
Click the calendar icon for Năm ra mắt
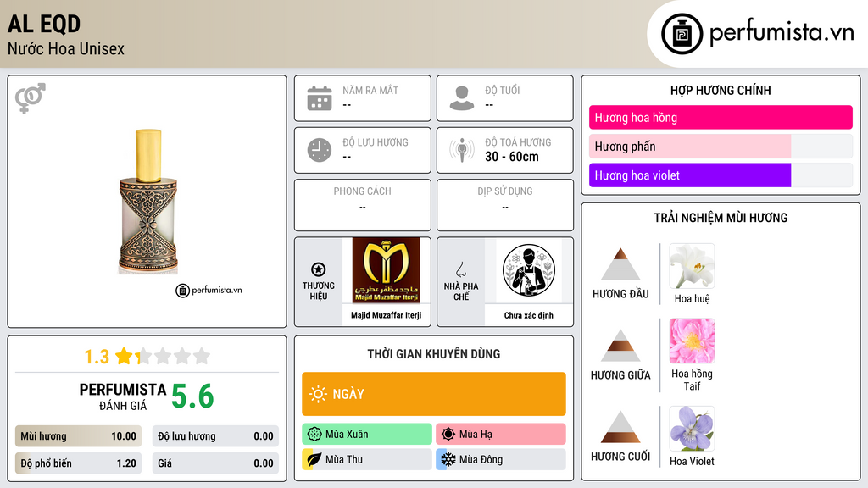pyautogui.click(x=320, y=98)
